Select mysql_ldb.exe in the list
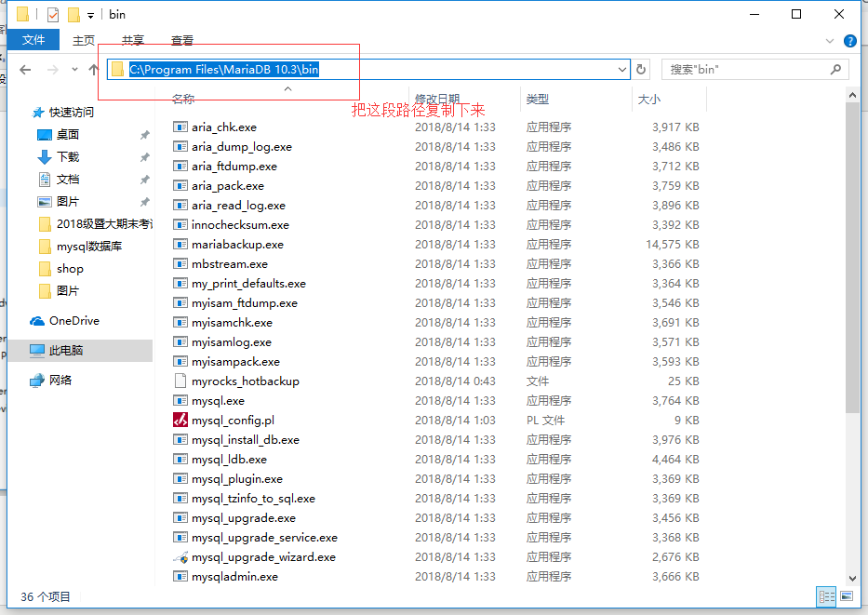Image resolution: width=868 pixels, height=615 pixels. click(x=229, y=460)
